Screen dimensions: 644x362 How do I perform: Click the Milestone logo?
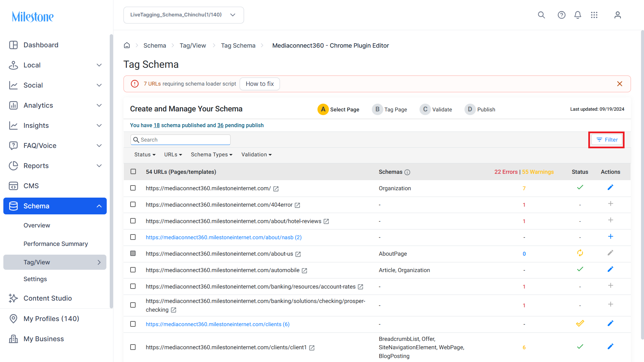pos(33,16)
